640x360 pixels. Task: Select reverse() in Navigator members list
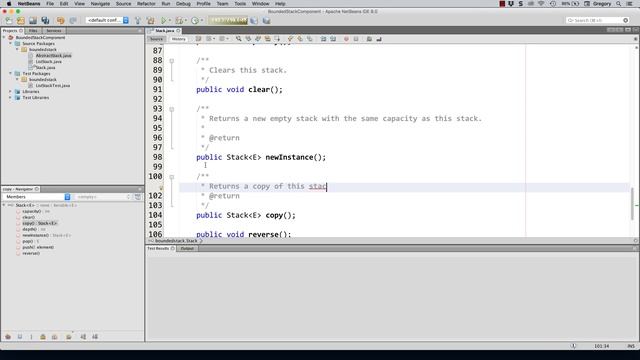pos(31,253)
